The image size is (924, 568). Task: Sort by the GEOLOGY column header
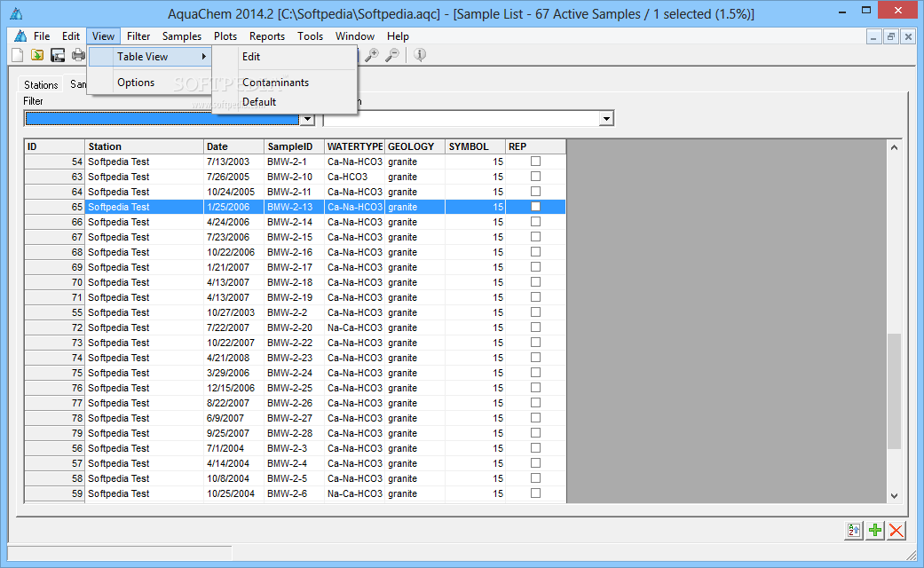point(415,146)
